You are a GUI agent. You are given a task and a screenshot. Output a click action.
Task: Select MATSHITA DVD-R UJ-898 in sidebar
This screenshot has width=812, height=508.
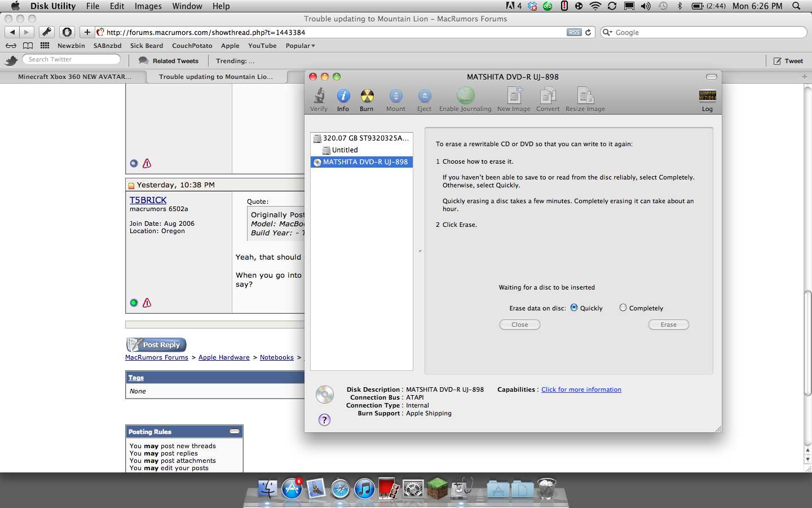pyautogui.click(x=361, y=162)
